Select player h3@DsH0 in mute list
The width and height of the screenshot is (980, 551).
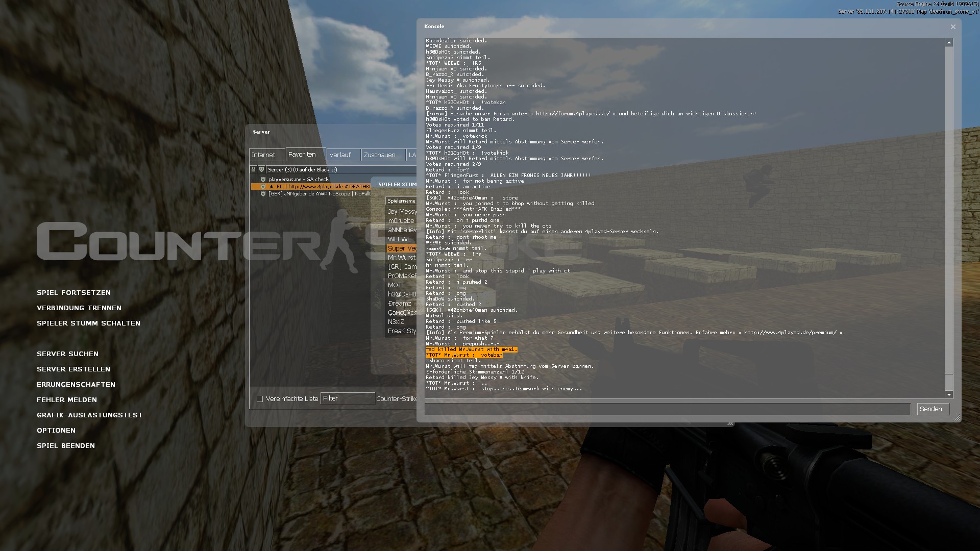click(x=402, y=294)
